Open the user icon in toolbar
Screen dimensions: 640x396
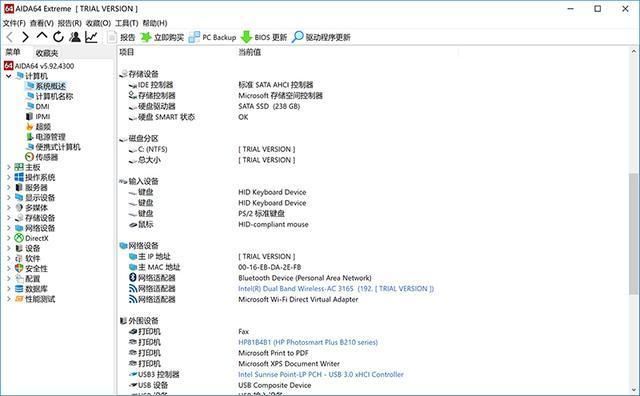75,37
